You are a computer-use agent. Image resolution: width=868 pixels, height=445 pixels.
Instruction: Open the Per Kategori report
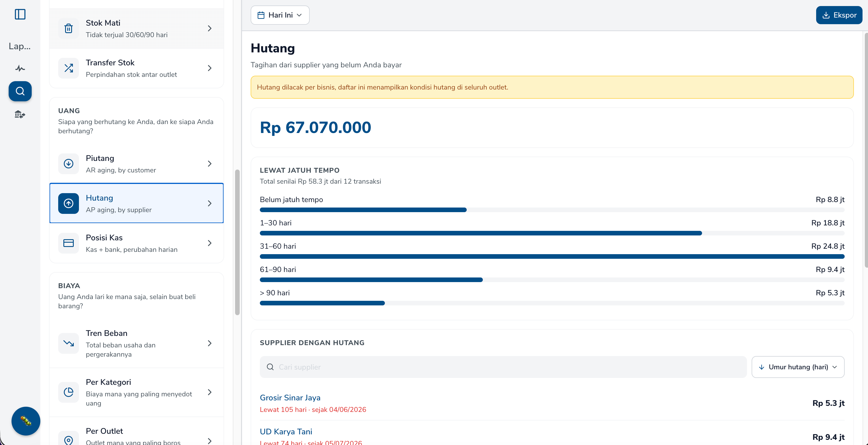click(x=137, y=392)
